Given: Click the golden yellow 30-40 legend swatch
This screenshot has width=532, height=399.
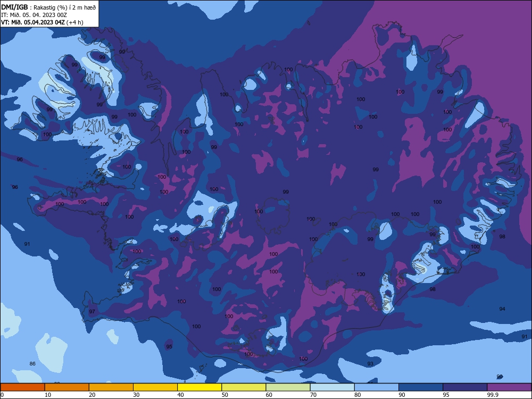Looking at the screenshot, I should tap(155, 387).
